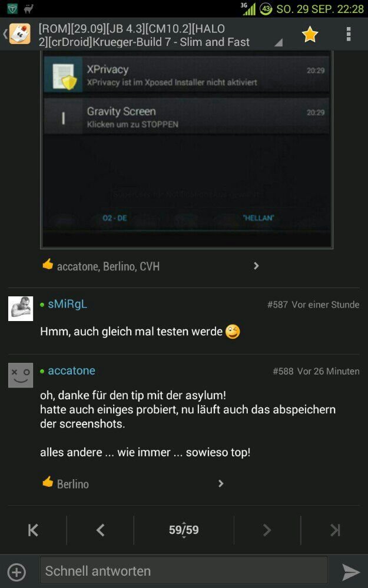Screen dimensions: 368x588
Task: Expand likes list chevron after CVH
Action: (x=256, y=266)
